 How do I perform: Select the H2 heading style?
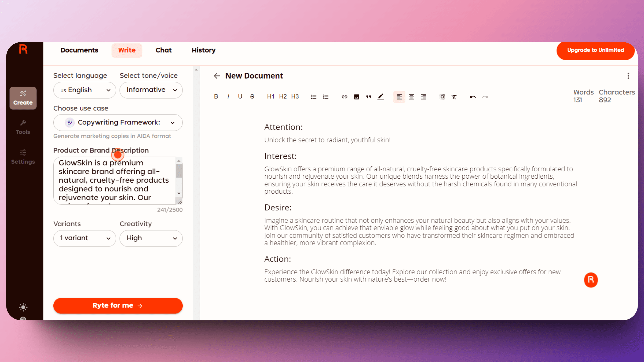coord(283,97)
